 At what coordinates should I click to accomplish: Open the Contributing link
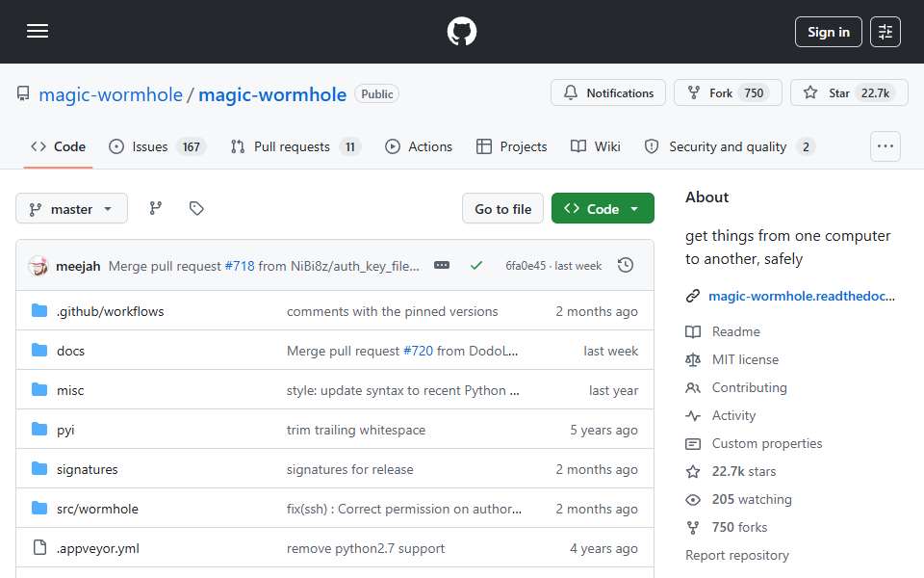tap(750, 387)
